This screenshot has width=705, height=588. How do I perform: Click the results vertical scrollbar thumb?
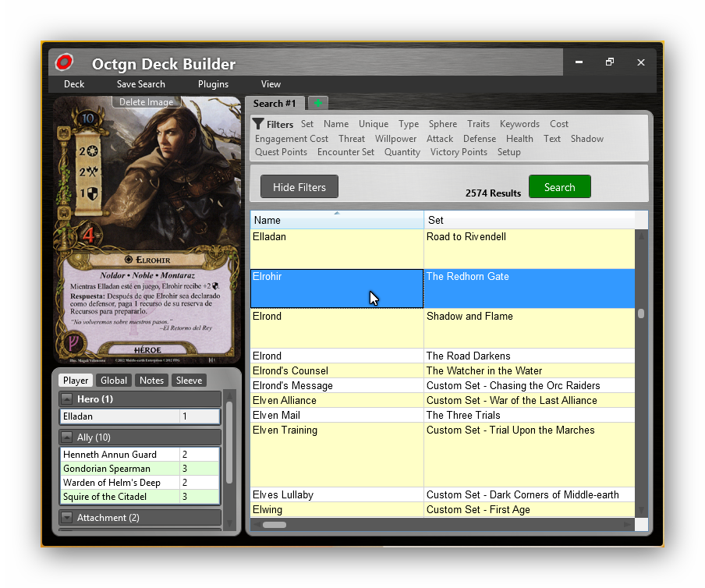click(x=641, y=313)
